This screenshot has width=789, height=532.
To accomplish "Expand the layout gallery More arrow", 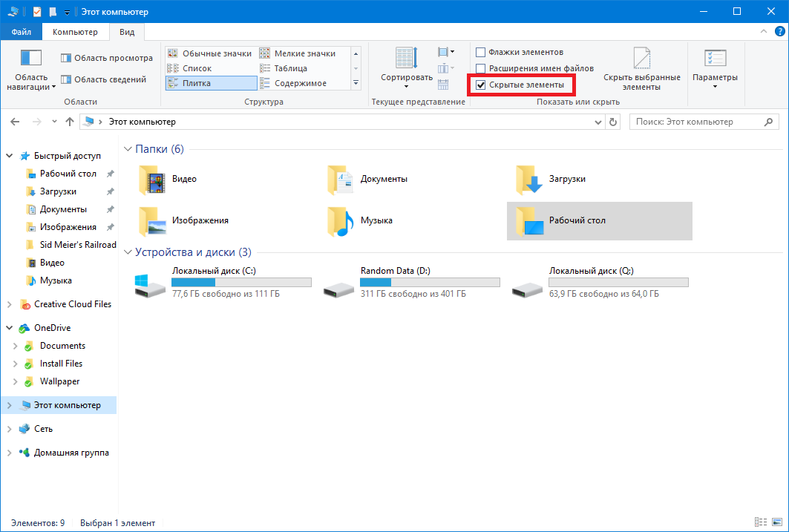I will point(356,83).
